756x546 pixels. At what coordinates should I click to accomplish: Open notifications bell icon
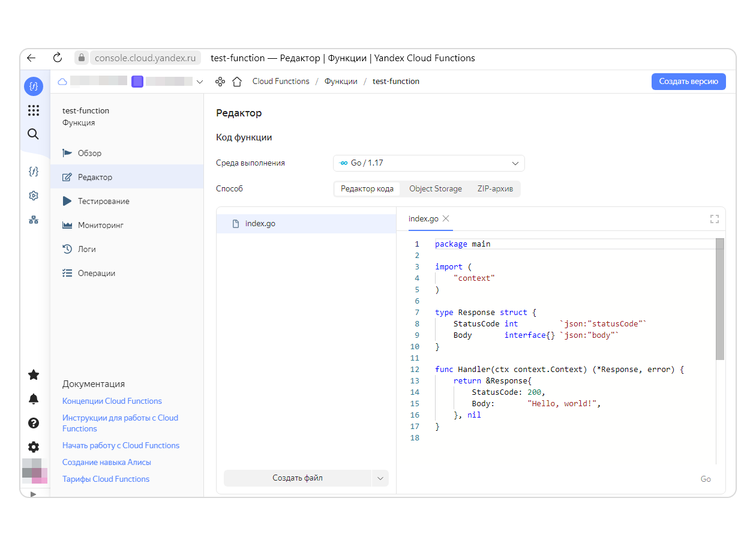pos(34,399)
